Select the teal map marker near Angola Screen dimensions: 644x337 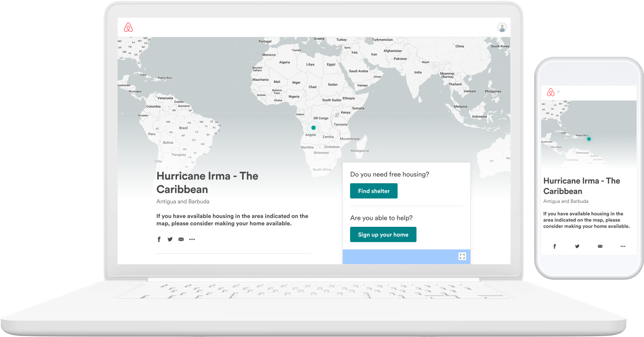(x=314, y=128)
